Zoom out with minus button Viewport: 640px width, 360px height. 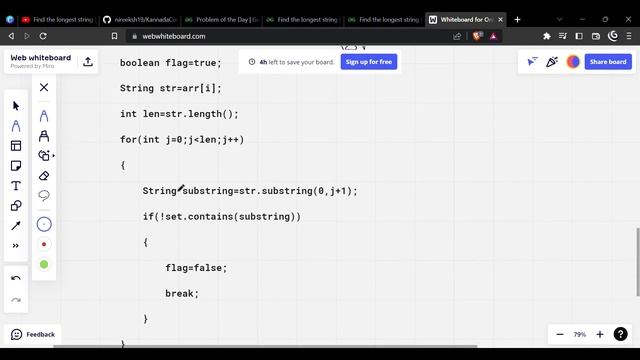[560, 334]
